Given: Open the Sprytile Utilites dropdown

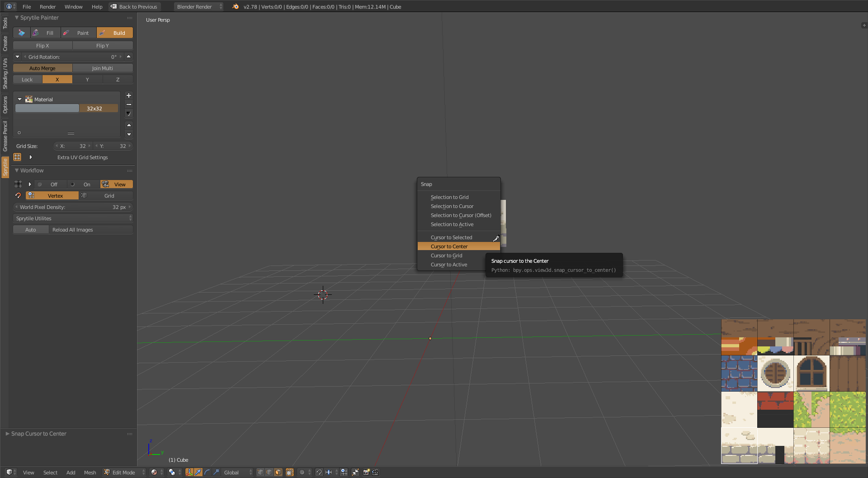Looking at the screenshot, I should pos(73,218).
